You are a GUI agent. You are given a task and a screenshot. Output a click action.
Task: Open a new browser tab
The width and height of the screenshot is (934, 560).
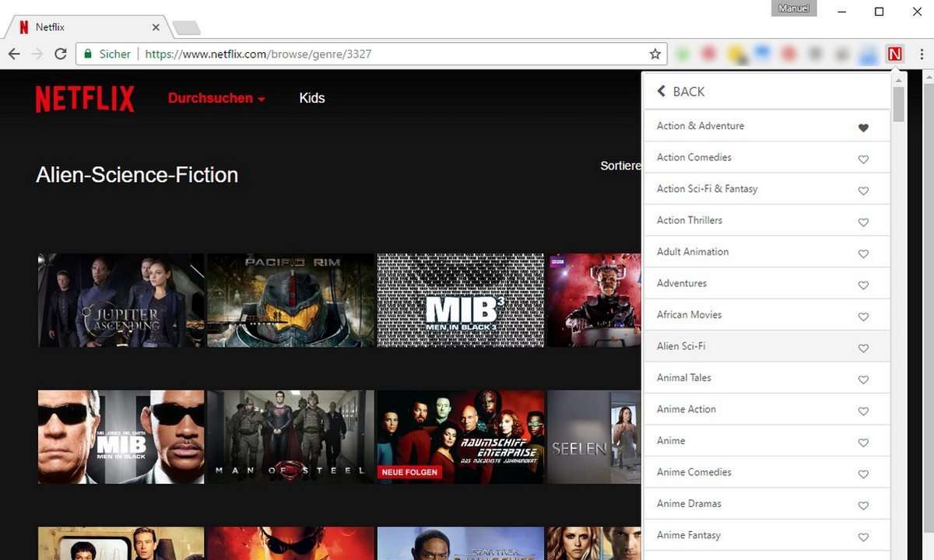(186, 28)
